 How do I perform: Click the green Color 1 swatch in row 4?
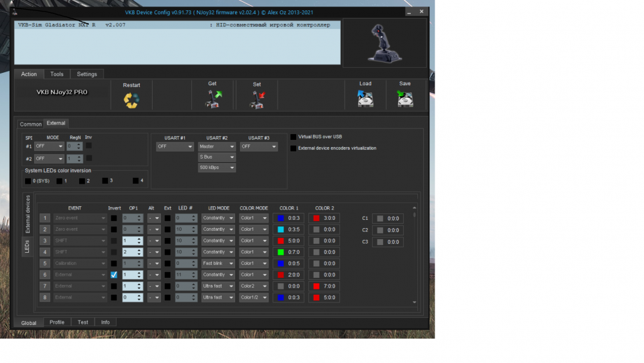(280, 252)
